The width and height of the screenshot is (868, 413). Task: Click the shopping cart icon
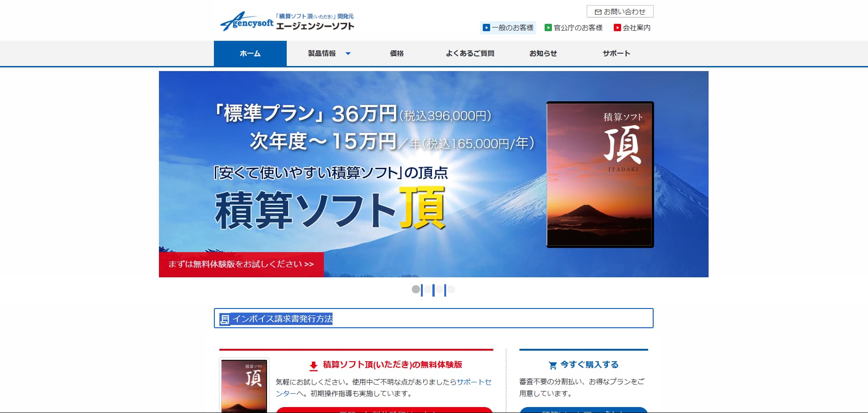click(x=553, y=365)
